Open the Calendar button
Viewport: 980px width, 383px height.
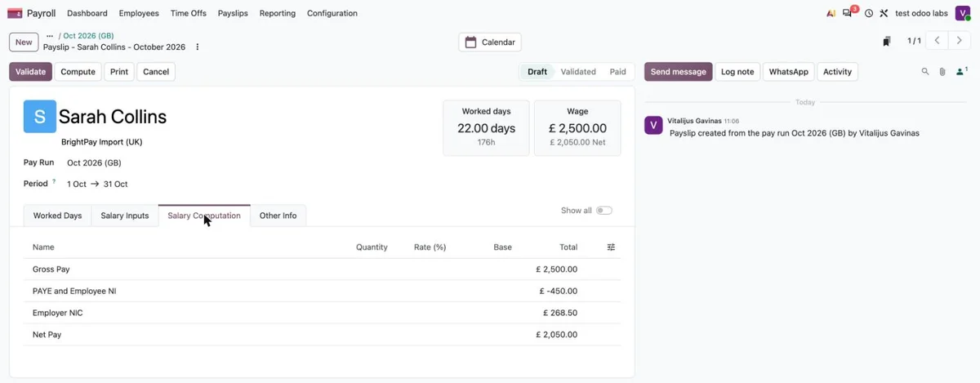click(490, 42)
